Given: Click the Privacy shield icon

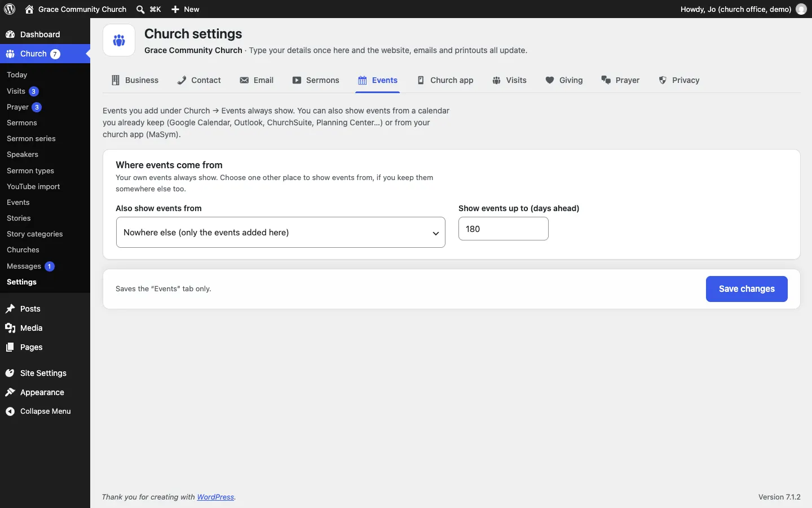Looking at the screenshot, I should point(663,80).
